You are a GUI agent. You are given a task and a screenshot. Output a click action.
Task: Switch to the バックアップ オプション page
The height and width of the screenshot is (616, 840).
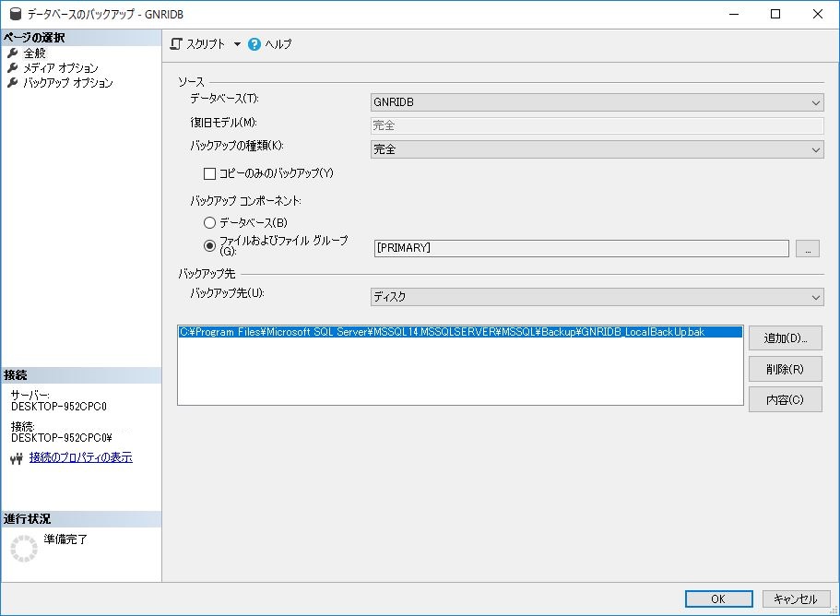click(68, 83)
